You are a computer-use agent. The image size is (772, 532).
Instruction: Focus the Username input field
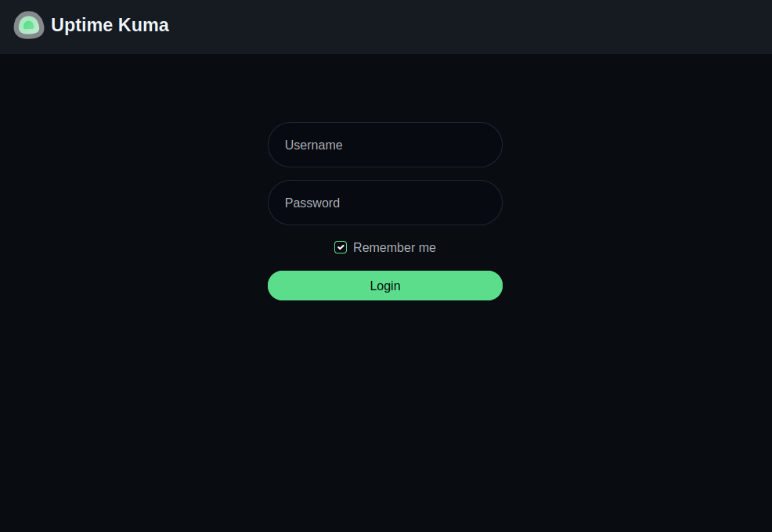click(384, 145)
